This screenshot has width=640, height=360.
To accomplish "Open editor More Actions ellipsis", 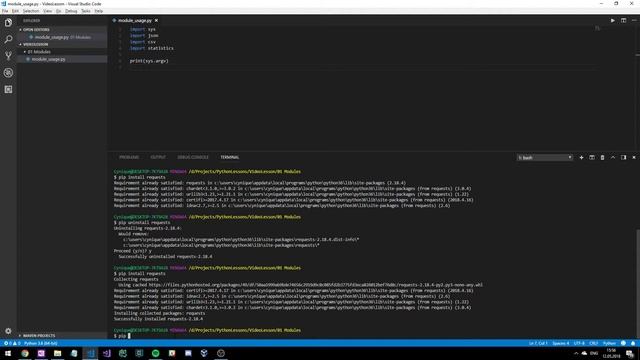I will point(634,20).
